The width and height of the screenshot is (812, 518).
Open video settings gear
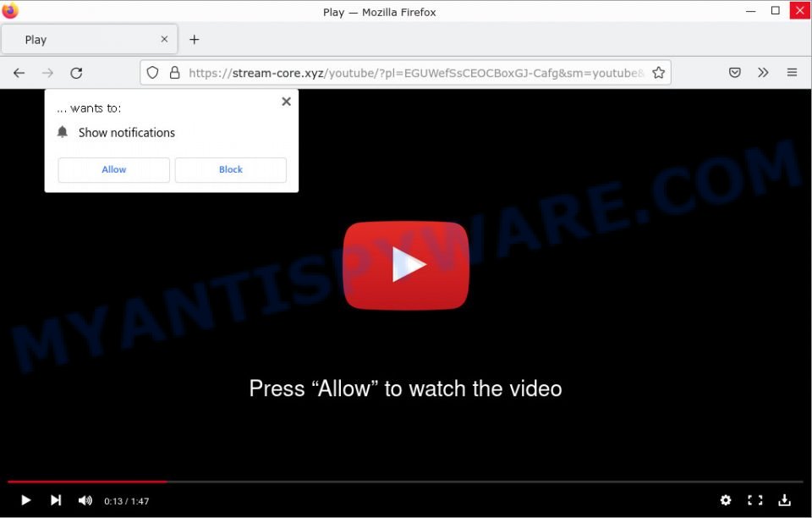726,500
